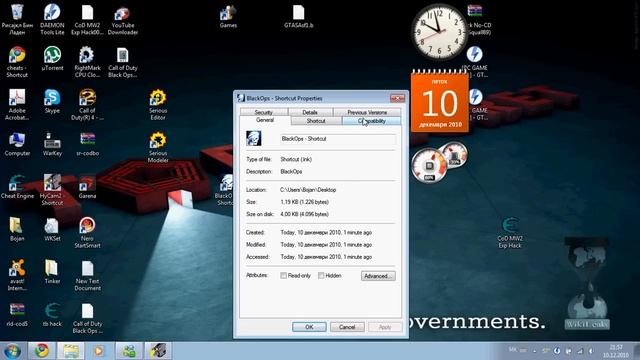Confirm properties with OK button
Viewport: 640px width, 360px height.
(309, 327)
